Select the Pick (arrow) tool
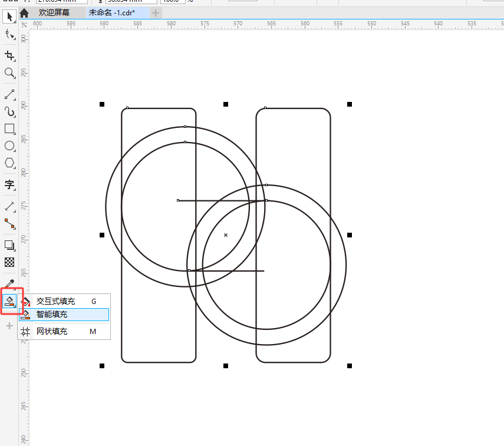Viewport: 504px width, 446px height. 9,16
